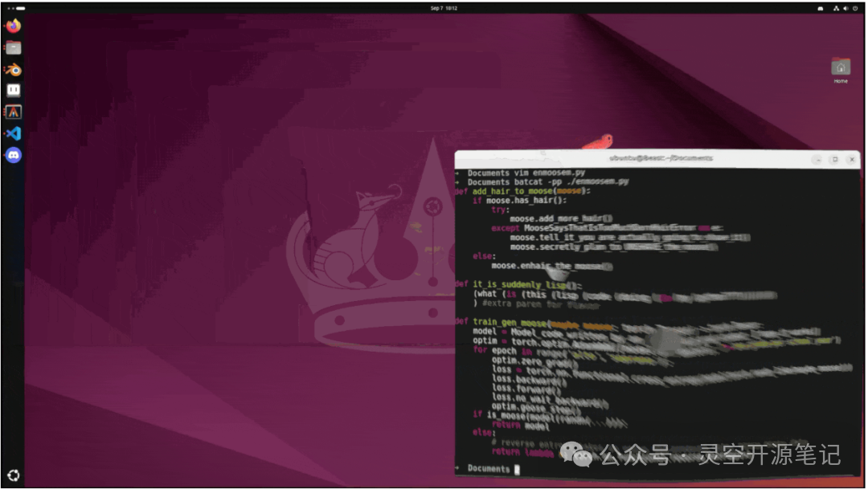The image size is (868, 489).
Task: Click the volume speaker icon in top bar
Action: click(x=845, y=8)
